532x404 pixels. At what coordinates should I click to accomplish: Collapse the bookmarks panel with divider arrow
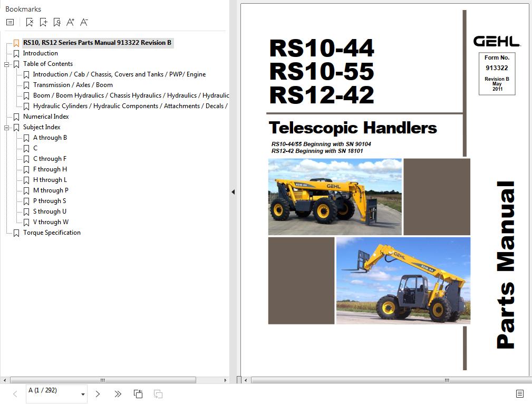tap(233, 192)
